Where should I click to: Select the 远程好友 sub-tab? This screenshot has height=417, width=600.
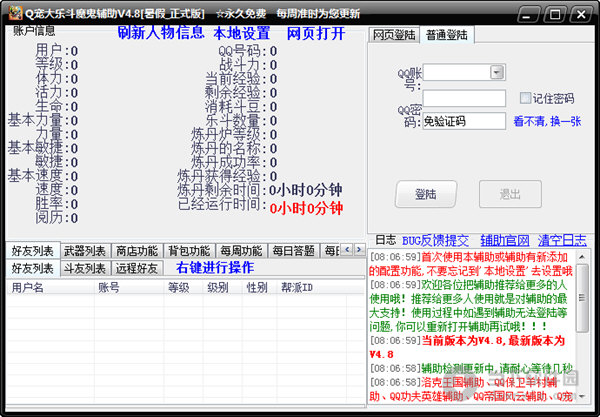pos(137,268)
